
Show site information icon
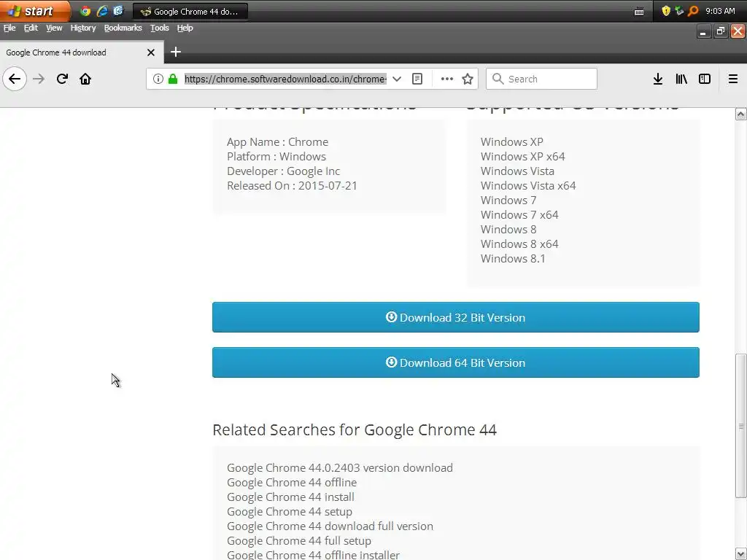[158, 79]
